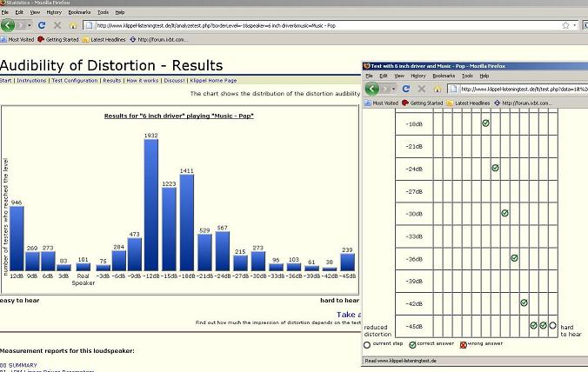Click the -18dB correct answer checkmark

click(x=485, y=123)
